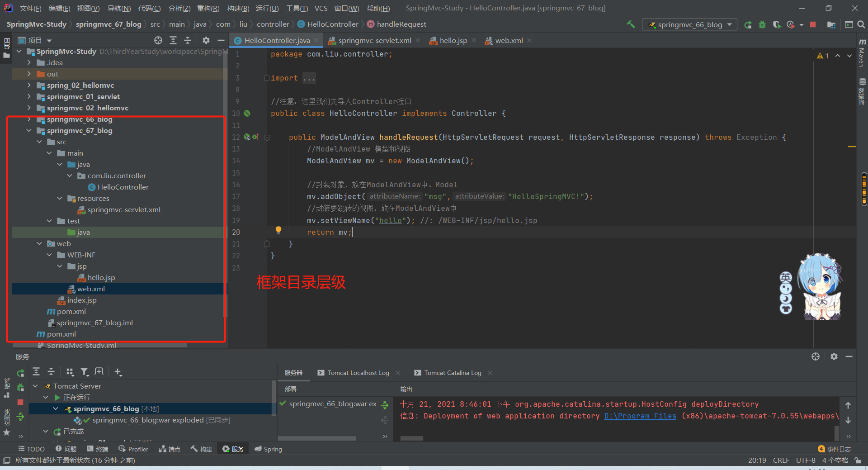Stop the running application with red square
Image resolution: width=868 pixels, height=470 pixels.
point(813,24)
